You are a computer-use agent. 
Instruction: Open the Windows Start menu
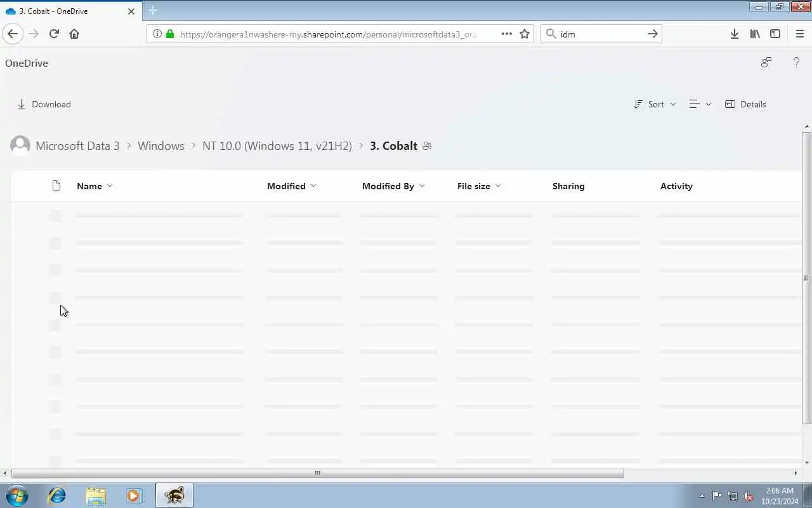17,495
